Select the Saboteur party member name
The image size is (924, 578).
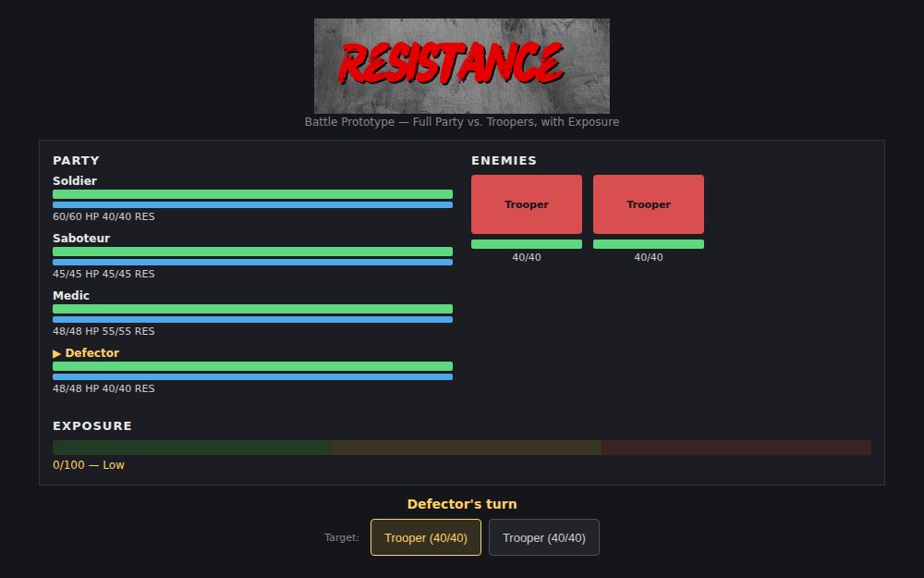81,239
